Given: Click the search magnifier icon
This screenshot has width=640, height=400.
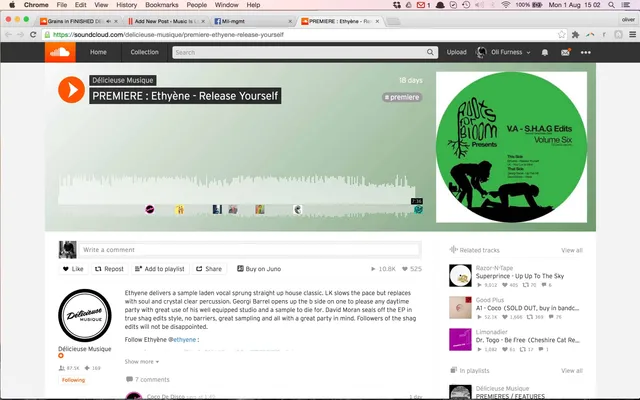Looking at the screenshot, I should pos(430,52).
